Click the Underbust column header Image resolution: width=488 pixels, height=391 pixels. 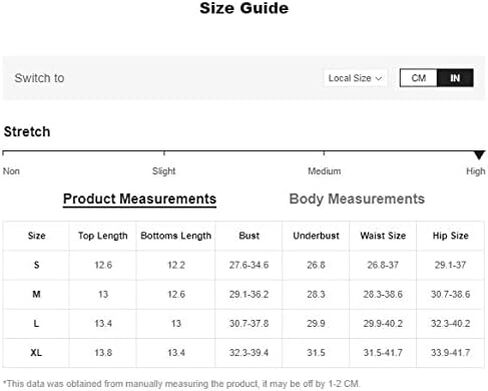pyautogui.click(x=316, y=236)
